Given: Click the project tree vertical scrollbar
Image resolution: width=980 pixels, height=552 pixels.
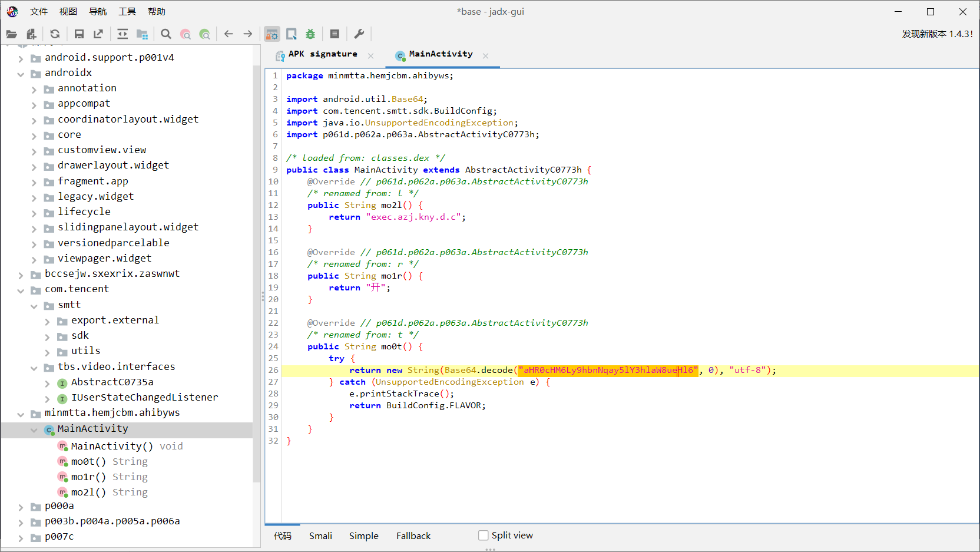Looking at the screenshot, I should [256, 271].
